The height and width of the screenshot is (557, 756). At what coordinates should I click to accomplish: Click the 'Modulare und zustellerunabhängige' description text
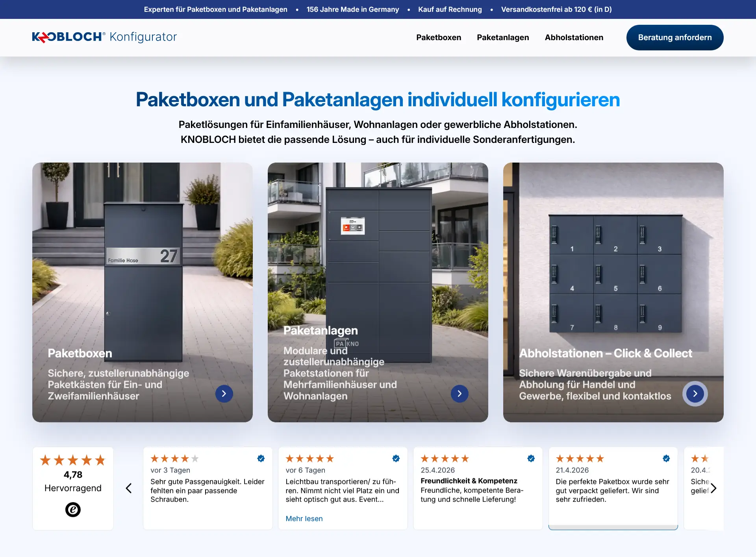point(340,373)
